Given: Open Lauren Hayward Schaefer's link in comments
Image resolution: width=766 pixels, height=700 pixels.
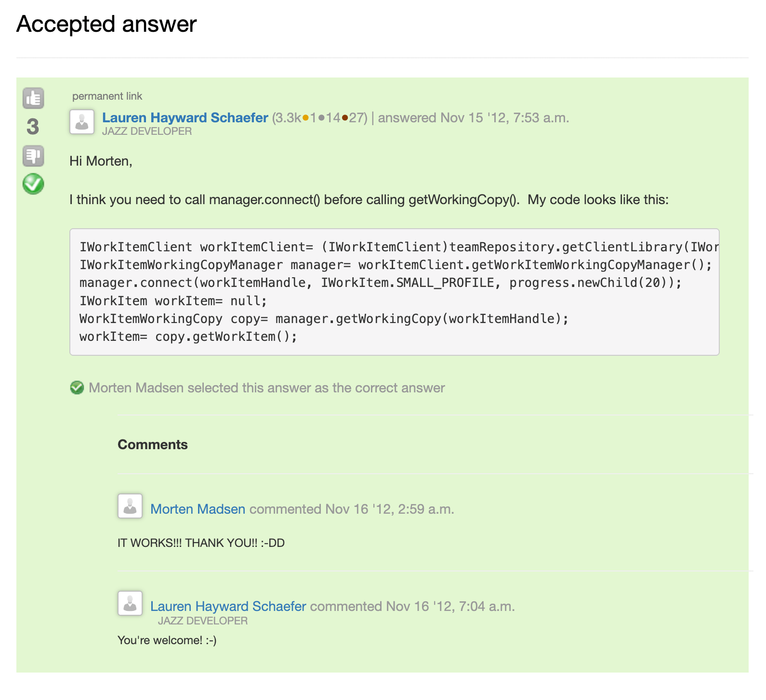Looking at the screenshot, I should click(x=228, y=606).
